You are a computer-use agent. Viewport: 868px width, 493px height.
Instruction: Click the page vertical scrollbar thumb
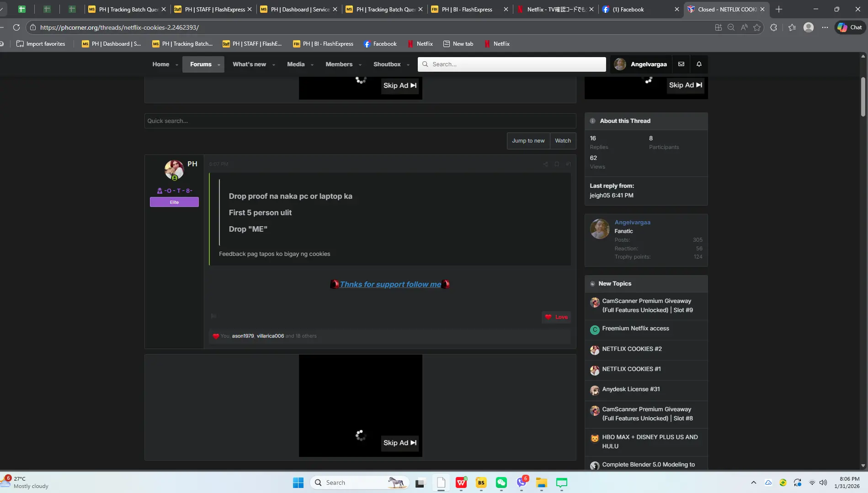pos(863,96)
